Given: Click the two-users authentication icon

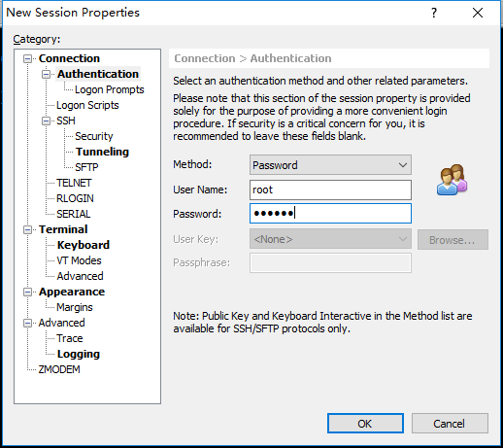Looking at the screenshot, I should 452,180.
